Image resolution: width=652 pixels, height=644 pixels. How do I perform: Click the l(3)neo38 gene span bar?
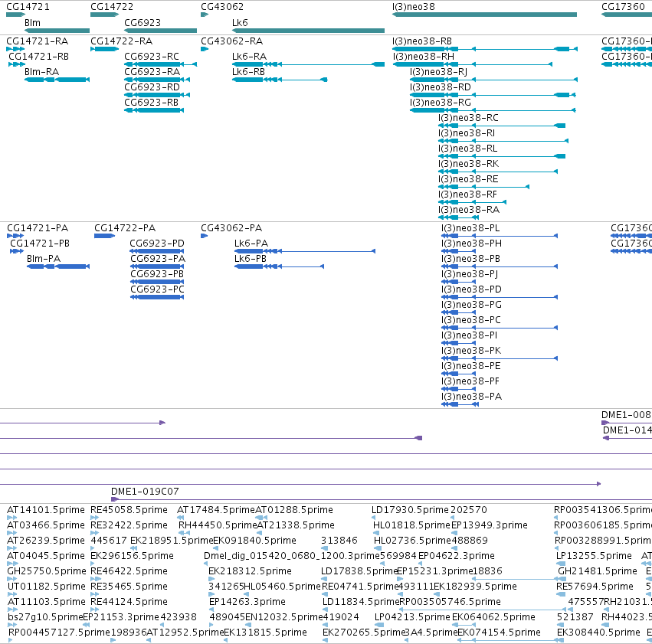484,15
